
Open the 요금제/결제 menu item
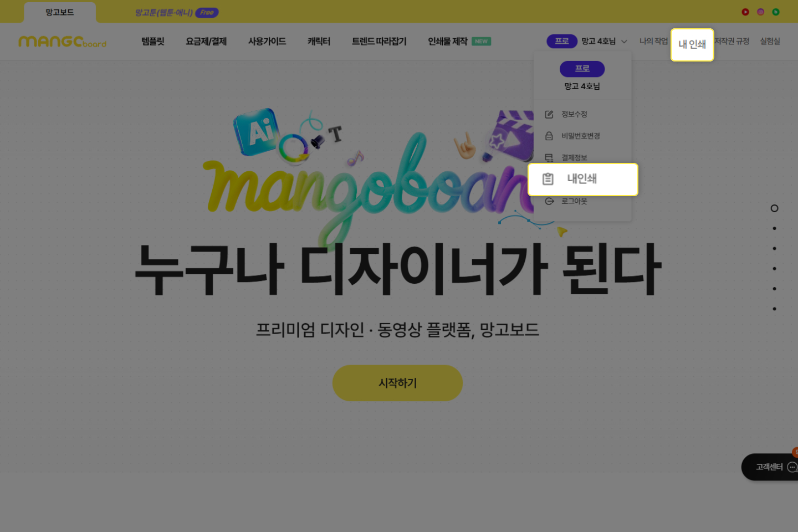tap(206, 42)
